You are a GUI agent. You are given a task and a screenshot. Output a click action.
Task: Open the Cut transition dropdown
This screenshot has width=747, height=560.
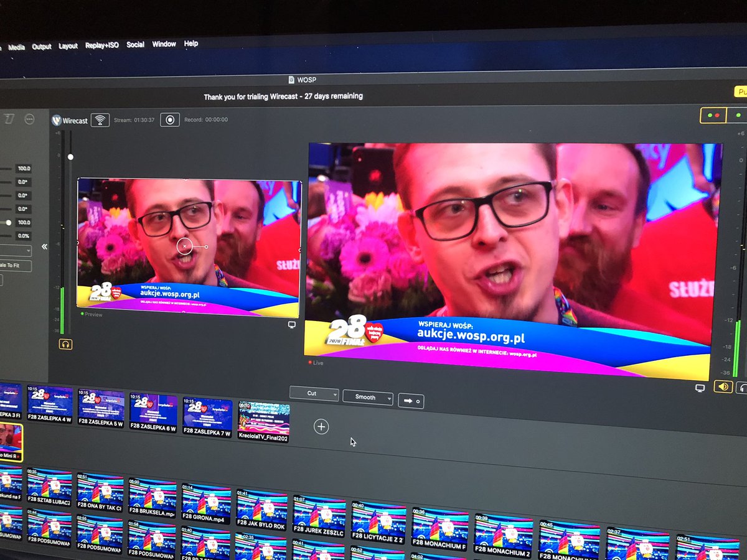coord(314,394)
